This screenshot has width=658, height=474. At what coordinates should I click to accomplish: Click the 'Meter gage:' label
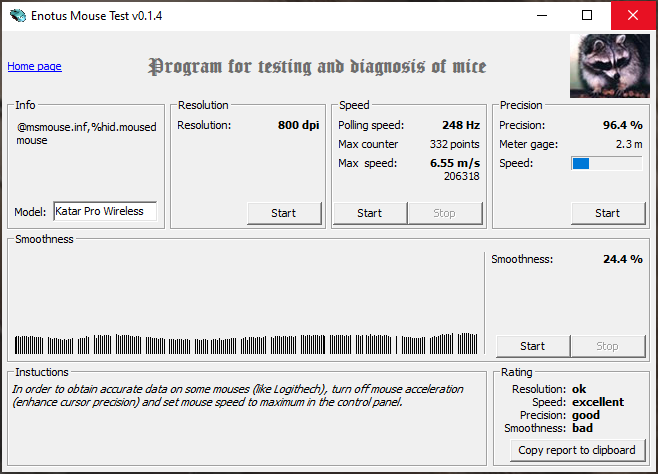coord(528,144)
